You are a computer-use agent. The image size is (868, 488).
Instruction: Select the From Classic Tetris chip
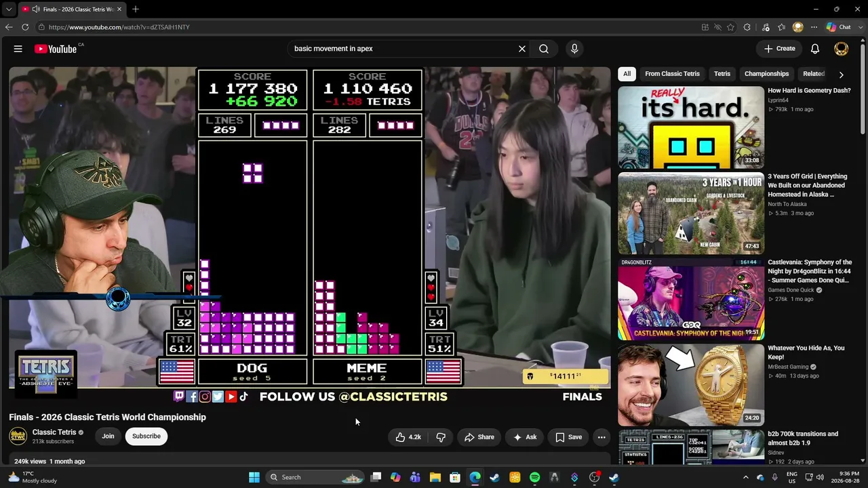coord(673,74)
